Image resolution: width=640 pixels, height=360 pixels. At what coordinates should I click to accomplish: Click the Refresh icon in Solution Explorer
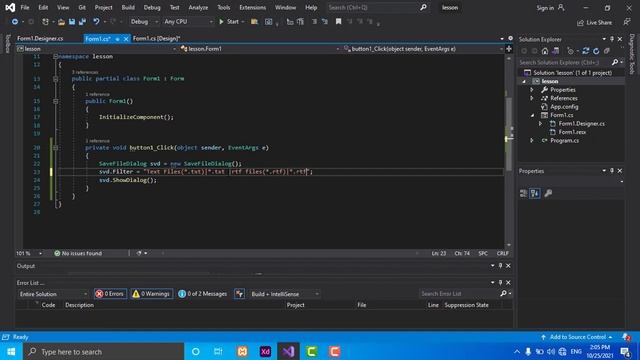click(596, 51)
